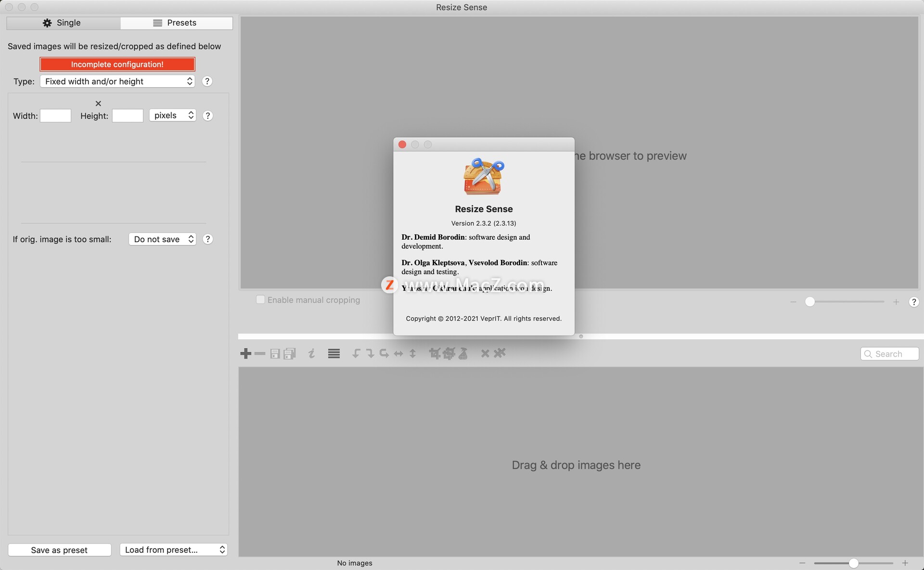The image size is (924, 570).
Task: Click the crop-with-gear icon in toolbar
Action: click(449, 354)
